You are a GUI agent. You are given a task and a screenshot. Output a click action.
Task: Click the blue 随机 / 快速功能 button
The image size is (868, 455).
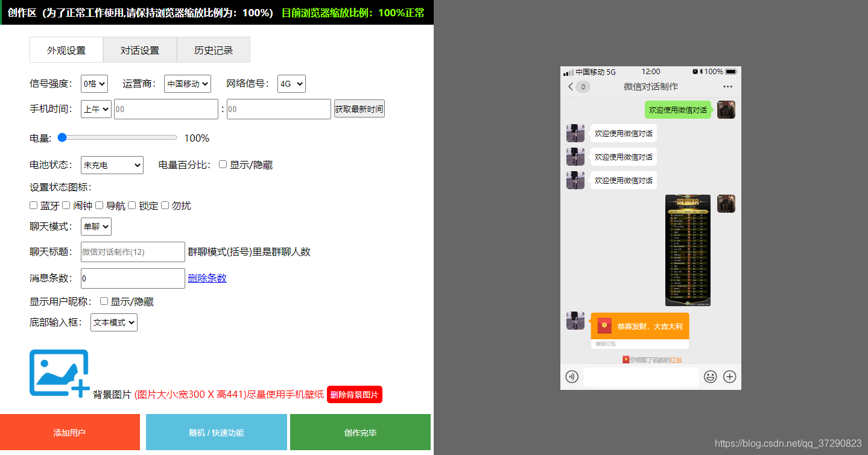(217, 432)
